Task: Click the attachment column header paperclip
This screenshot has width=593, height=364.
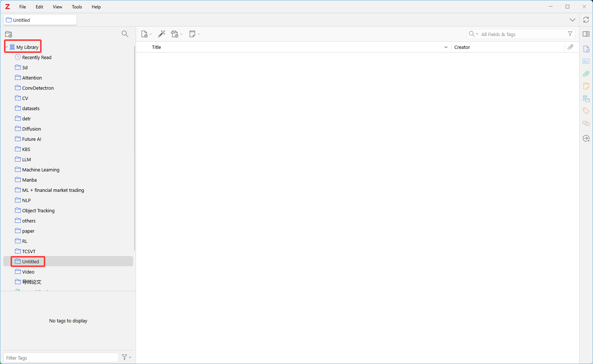Action: (x=570, y=47)
